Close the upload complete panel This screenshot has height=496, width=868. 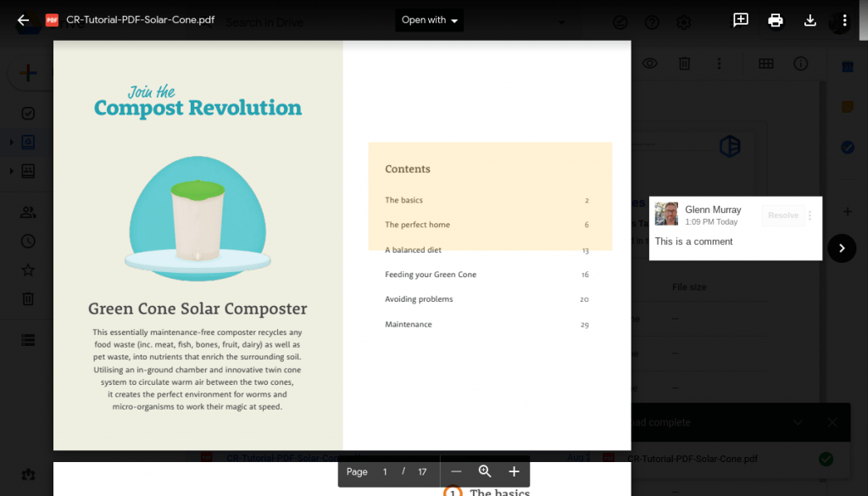(832, 422)
